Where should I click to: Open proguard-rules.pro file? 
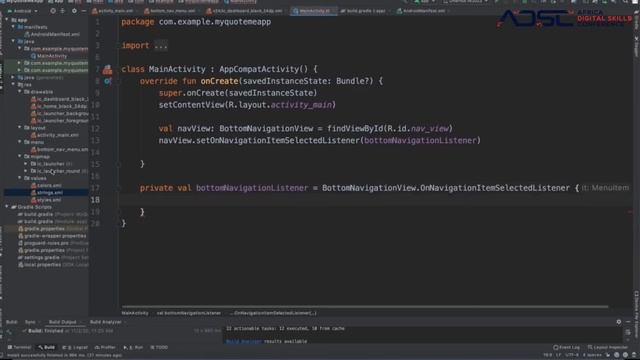tap(52, 243)
